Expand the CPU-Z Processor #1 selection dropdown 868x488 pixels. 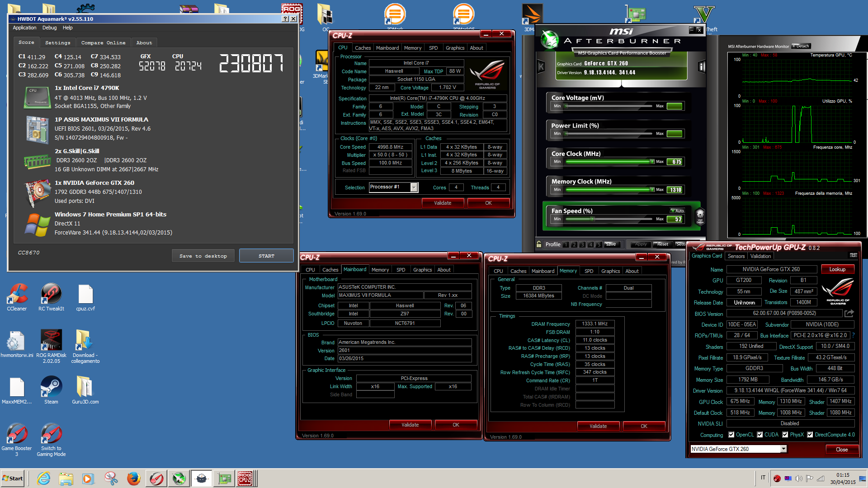[414, 187]
